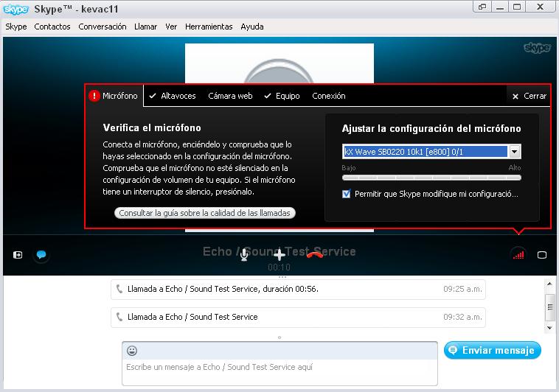This screenshot has height=392, width=559.
Task: Open the call quality signal bars icon
Action: coord(518,255)
